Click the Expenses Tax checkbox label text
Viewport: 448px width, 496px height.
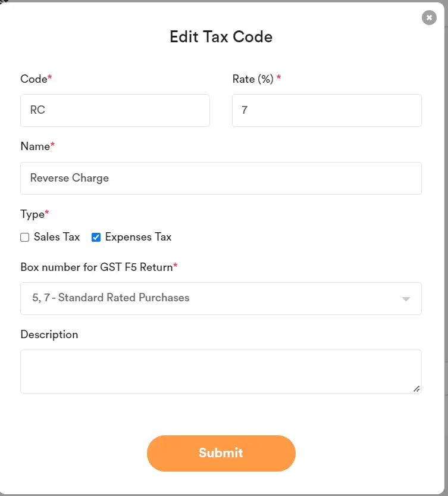click(x=138, y=237)
